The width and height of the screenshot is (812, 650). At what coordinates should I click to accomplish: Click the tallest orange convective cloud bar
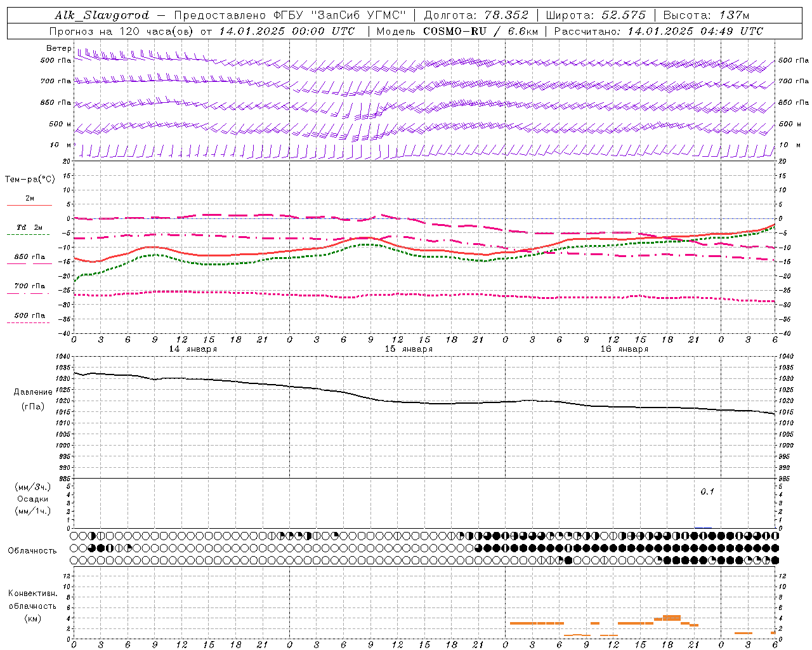tap(672, 618)
